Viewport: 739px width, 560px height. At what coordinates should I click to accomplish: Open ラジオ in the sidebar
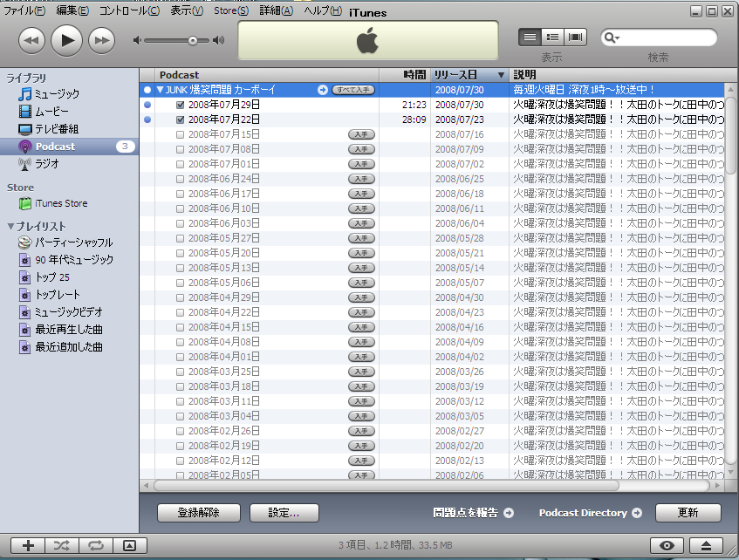(38, 164)
